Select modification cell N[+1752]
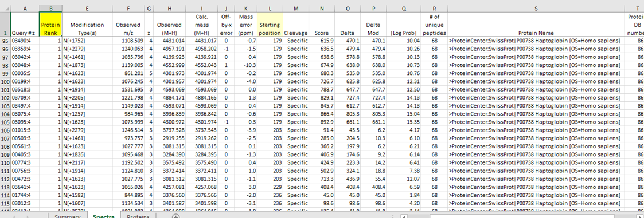 [x=87, y=41]
